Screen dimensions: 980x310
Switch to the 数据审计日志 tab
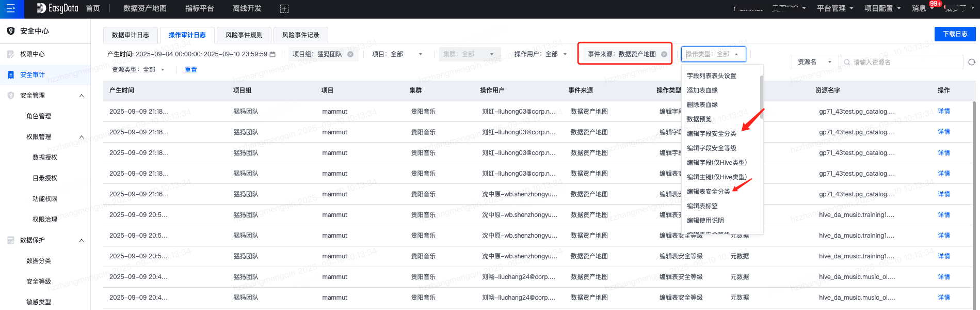click(x=131, y=35)
